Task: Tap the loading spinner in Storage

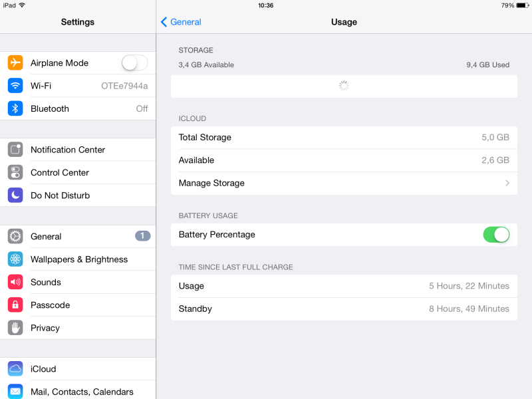Action: (x=344, y=86)
